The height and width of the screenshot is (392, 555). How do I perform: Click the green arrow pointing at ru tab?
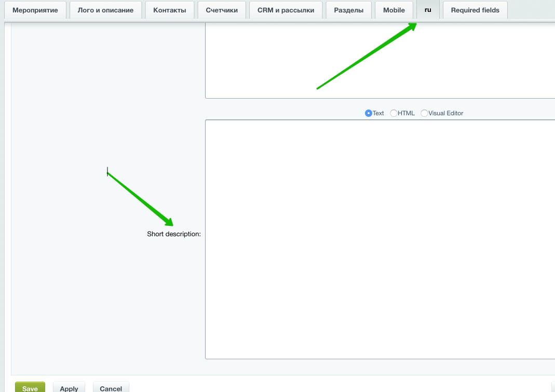(x=367, y=56)
